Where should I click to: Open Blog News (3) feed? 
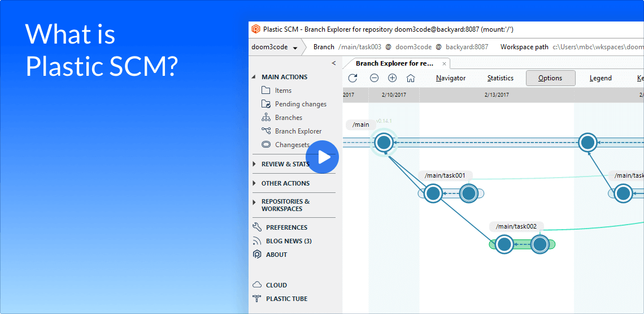coord(282,241)
